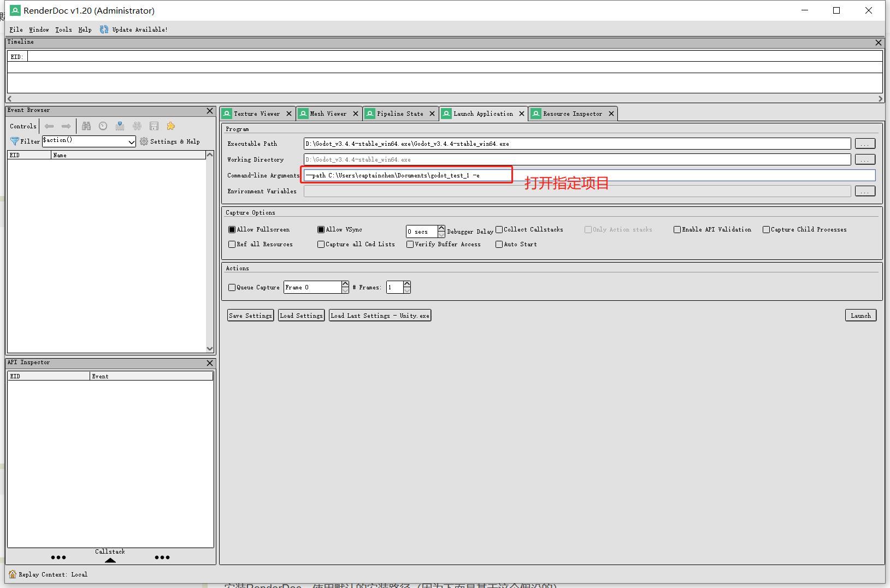
Task: Enable API Validation checkbox
Action: pyautogui.click(x=677, y=230)
